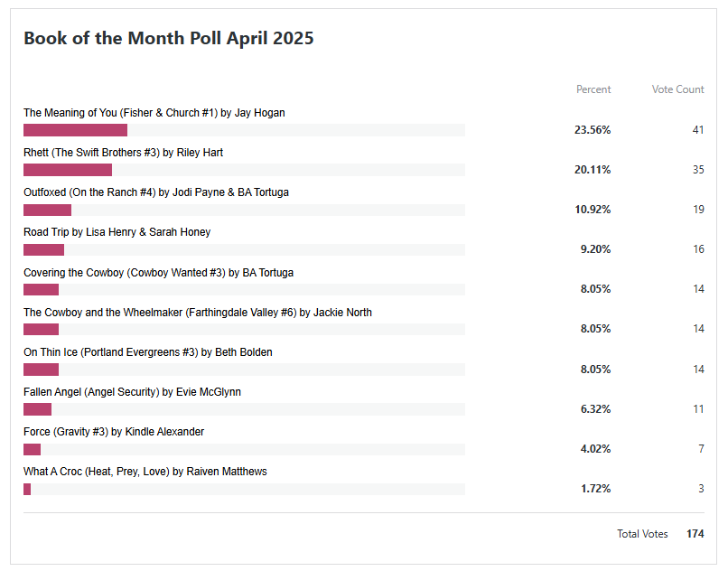Image resolution: width=728 pixels, height=571 pixels.
Task: Click the 'Total Votes' label
Action: pyautogui.click(x=642, y=534)
